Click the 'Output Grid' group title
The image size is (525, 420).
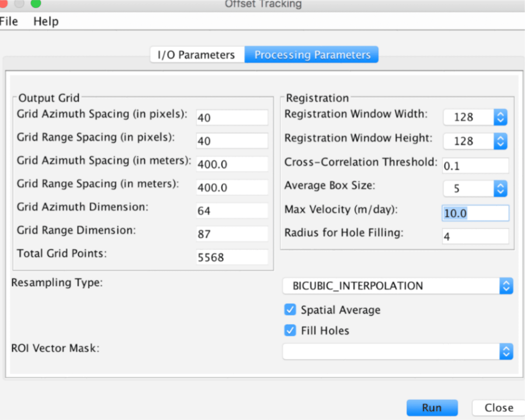tap(49, 98)
